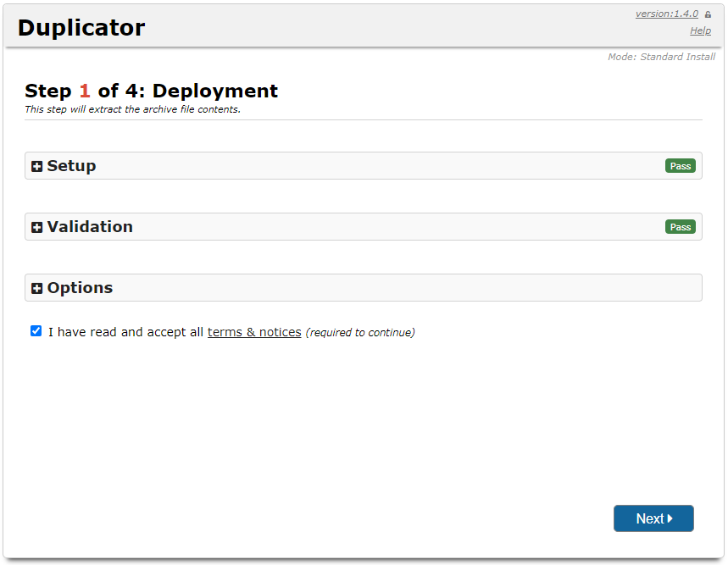Screen dimensions: 728x565
Task: Open the terms & notices link
Action: coord(254,332)
